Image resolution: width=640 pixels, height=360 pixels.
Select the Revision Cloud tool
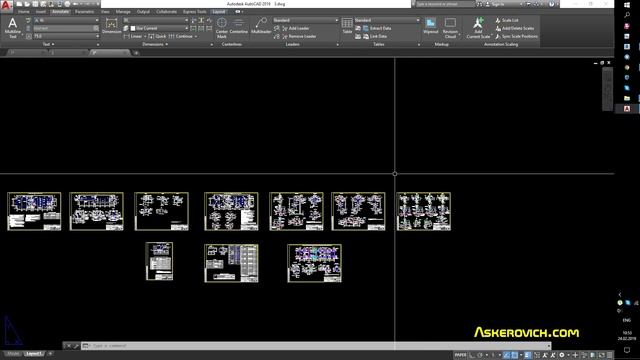pos(450,28)
